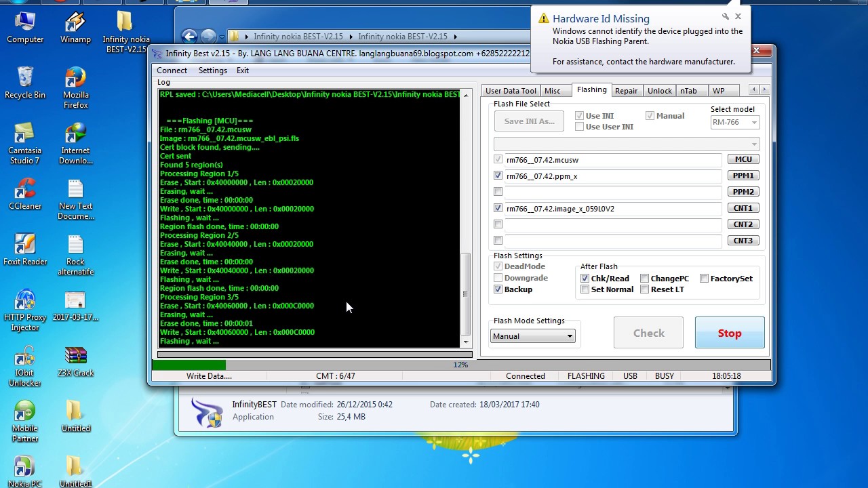Image resolution: width=868 pixels, height=488 pixels.
Task: Open the 2017-03-17 desktop file
Action: coord(75,305)
